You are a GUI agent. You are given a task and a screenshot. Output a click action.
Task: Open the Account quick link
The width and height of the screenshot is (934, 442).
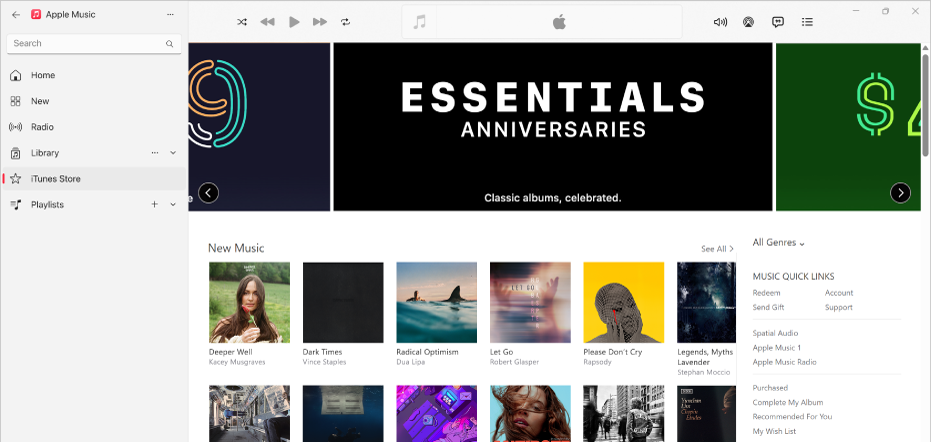839,293
